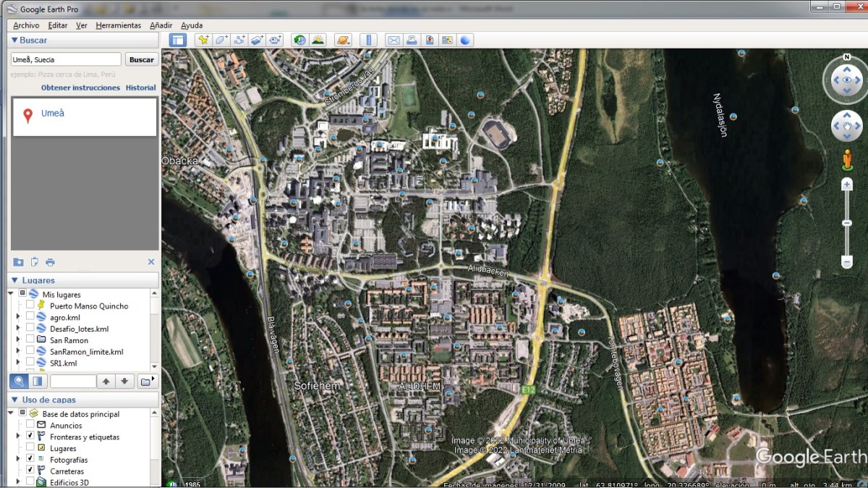
Task: Click the Print toolbar icon
Action: click(412, 41)
